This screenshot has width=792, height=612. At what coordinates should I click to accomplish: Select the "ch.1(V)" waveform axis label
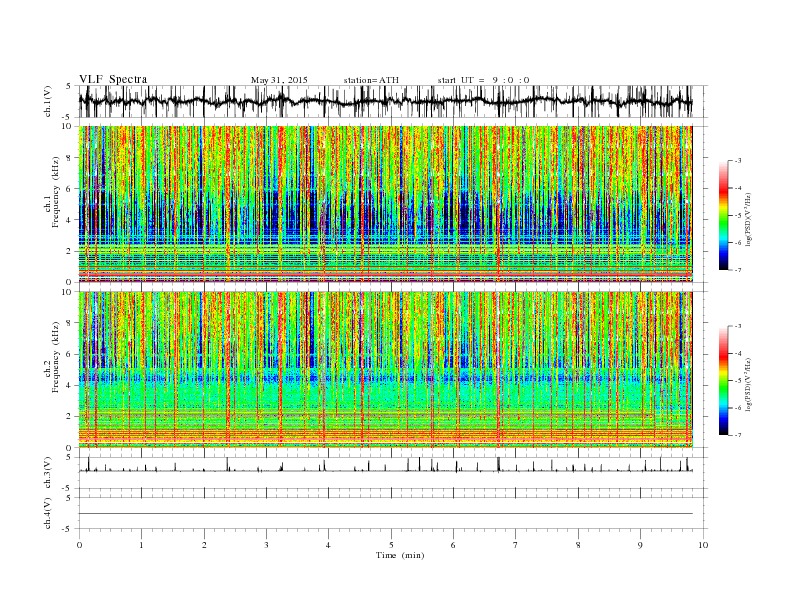click(48, 102)
